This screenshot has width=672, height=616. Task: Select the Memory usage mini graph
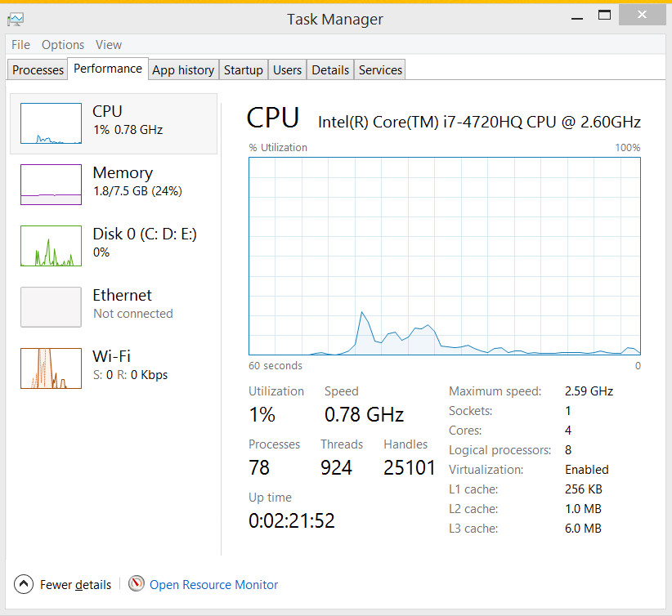coord(51,185)
